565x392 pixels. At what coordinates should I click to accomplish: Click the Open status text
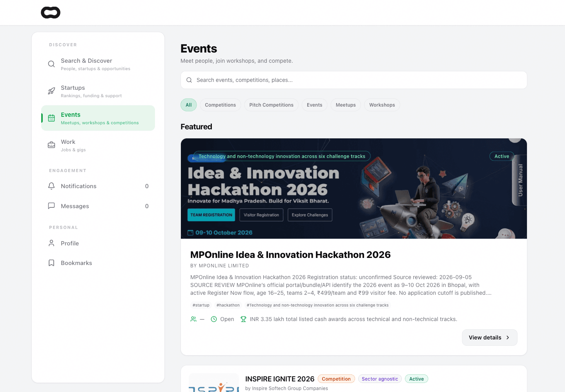[x=227, y=319]
